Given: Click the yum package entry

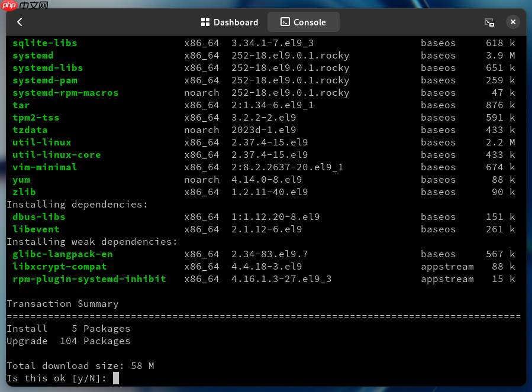Looking at the screenshot, I should 21,179.
